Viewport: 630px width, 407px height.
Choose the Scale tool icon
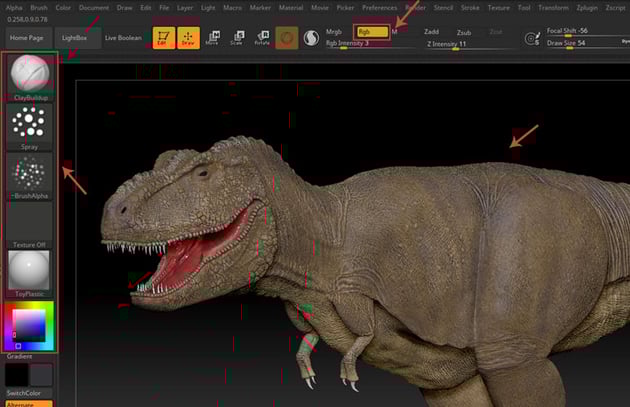point(237,37)
